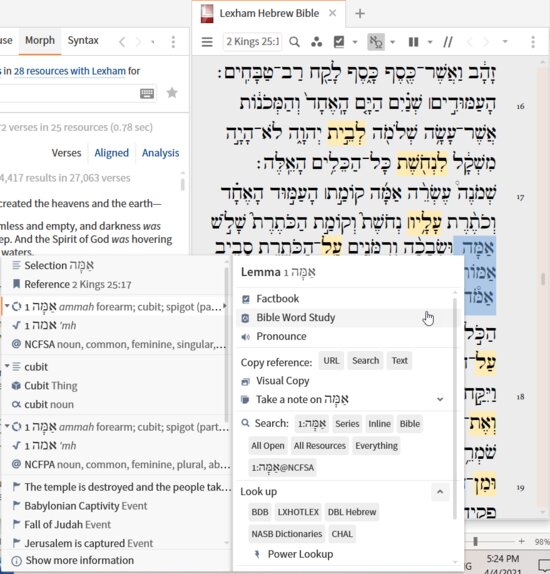The width and height of the screenshot is (550, 574).
Task: Collapse the Look up section
Action: pyautogui.click(x=440, y=492)
